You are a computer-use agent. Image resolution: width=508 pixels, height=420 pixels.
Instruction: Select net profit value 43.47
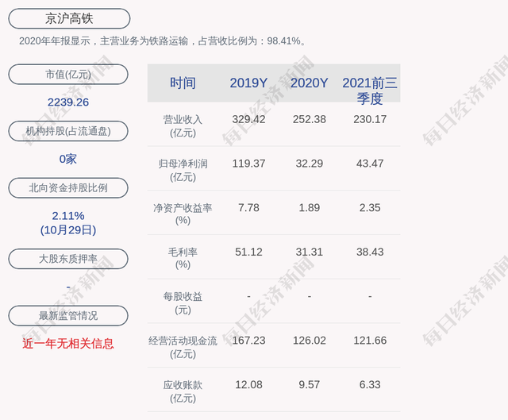370,164
